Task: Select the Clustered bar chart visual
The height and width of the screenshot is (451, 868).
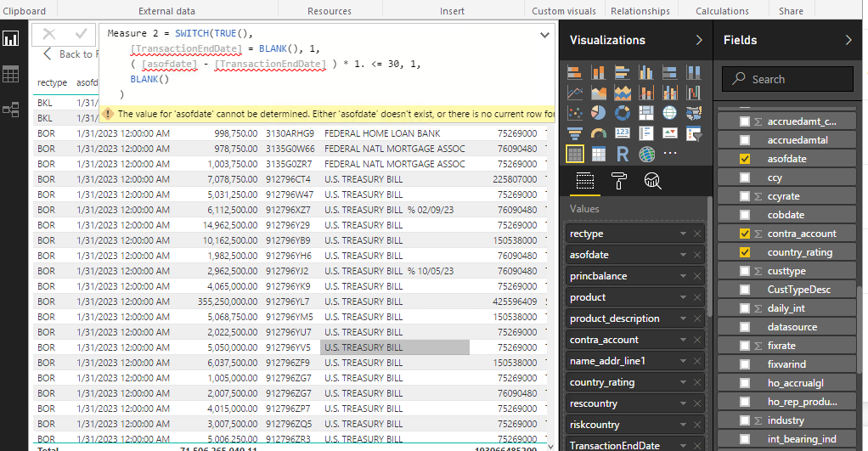Action: (x=623, y=72)
